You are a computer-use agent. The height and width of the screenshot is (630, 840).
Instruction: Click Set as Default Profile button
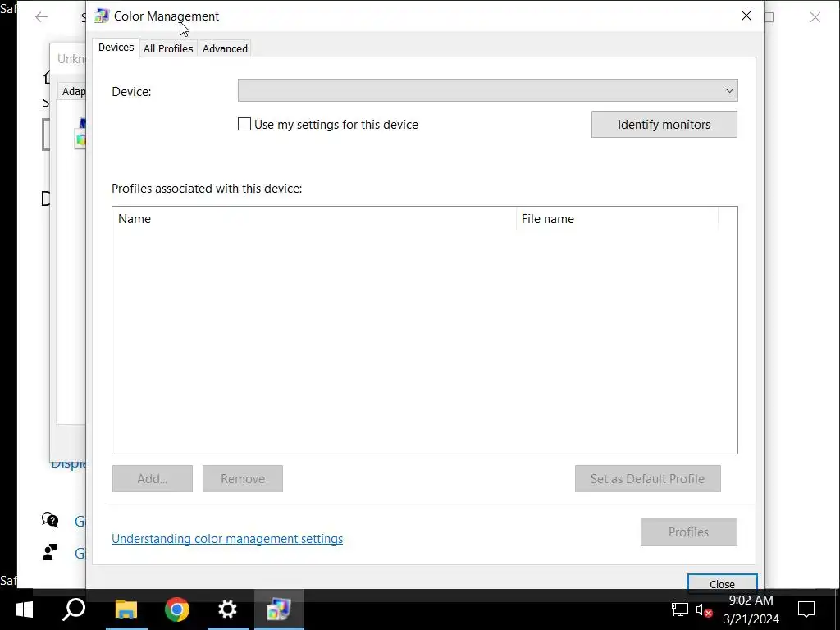[648, 478]
